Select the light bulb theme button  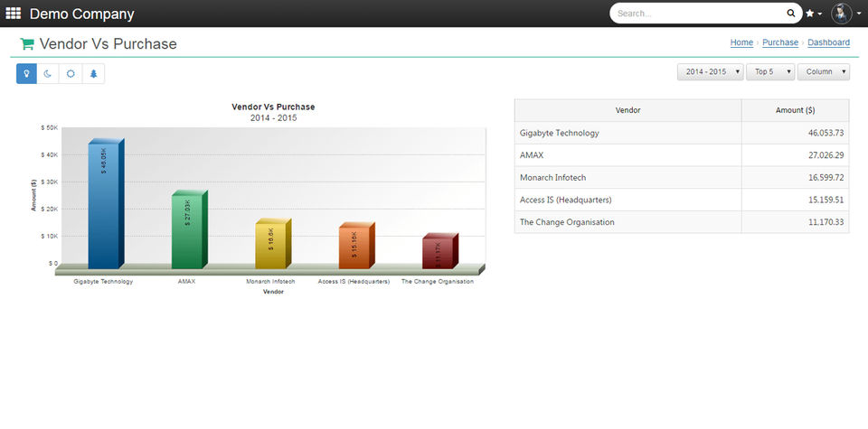tap(26, 73)
